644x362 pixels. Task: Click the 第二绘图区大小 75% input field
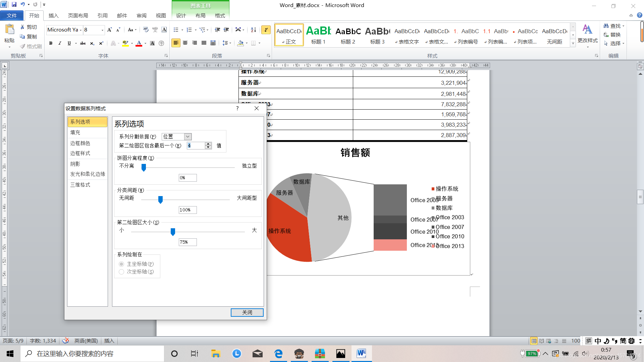click(187, 242)
